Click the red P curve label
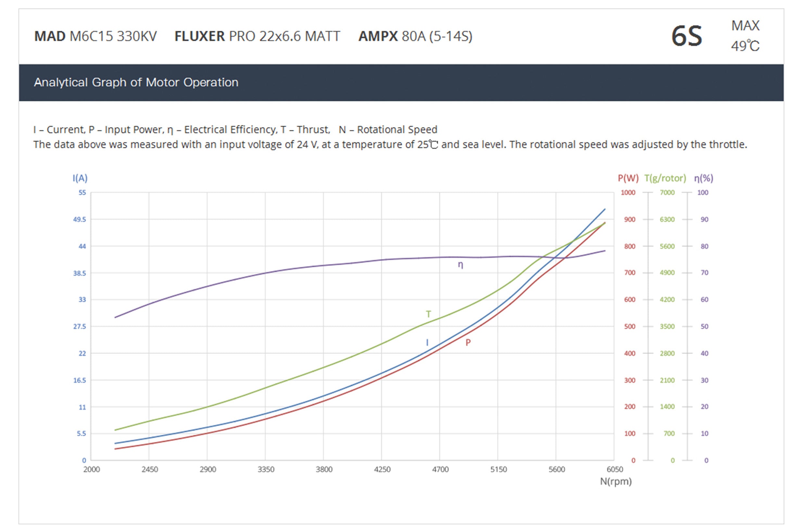 pos(468,342)
